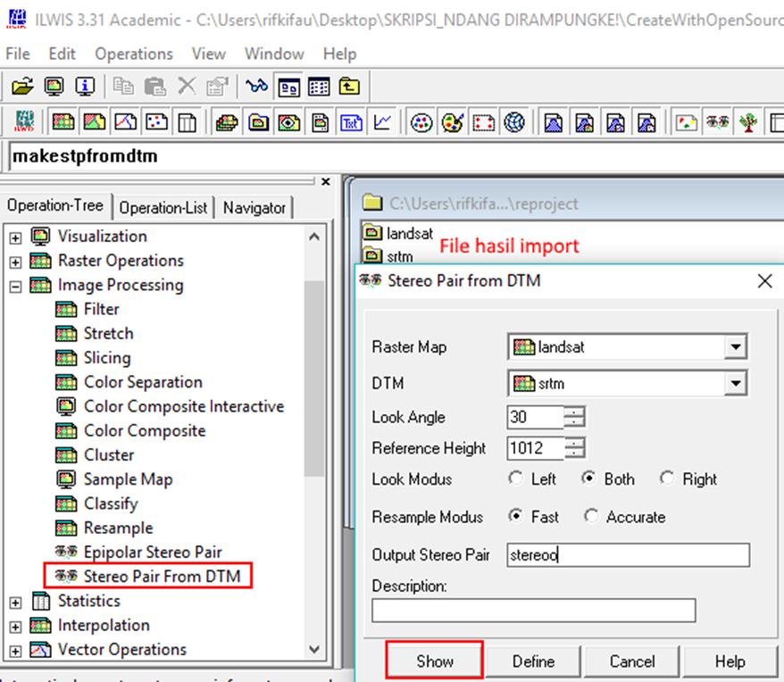Viewport: 784px width, 682px height.
Task: Expand the Statistics tree node
Action: click(x=15, y=603)
